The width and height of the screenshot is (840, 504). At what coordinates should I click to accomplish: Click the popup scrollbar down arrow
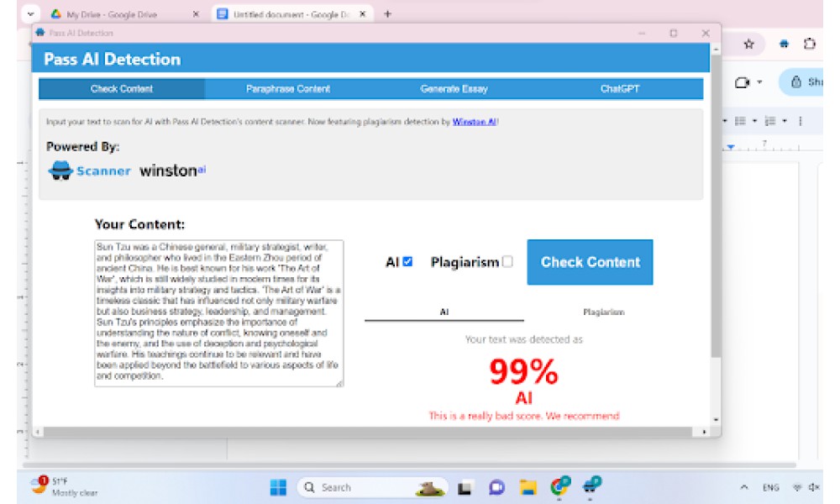(x=716, y=420)
